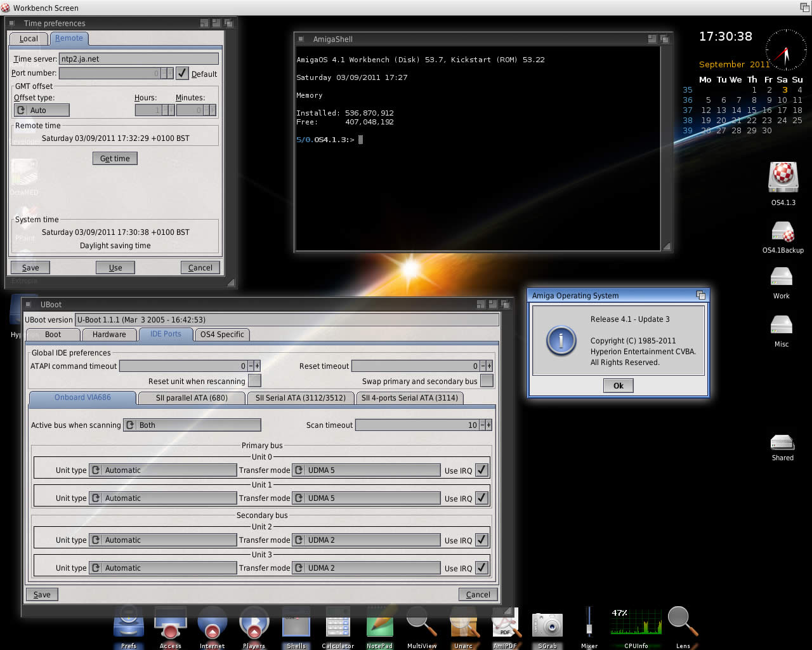
Task: Open the CPUInfo graph in the dock
Action: point(636,622)
